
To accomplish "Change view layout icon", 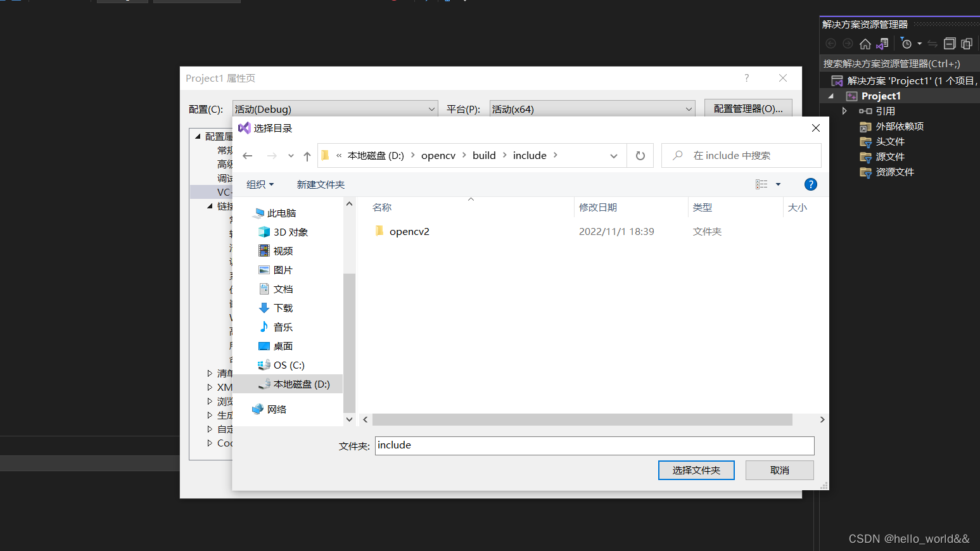I will pos(761,184).
